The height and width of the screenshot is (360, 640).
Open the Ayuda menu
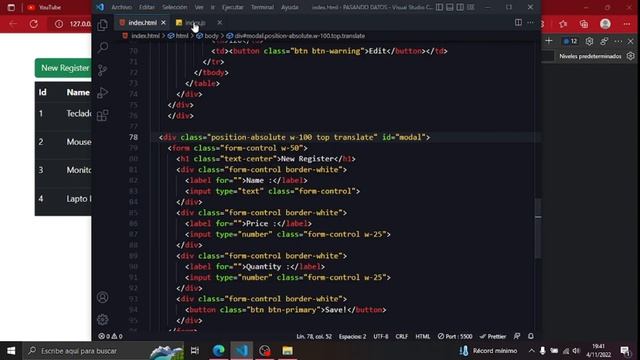[x=289, y=7]
